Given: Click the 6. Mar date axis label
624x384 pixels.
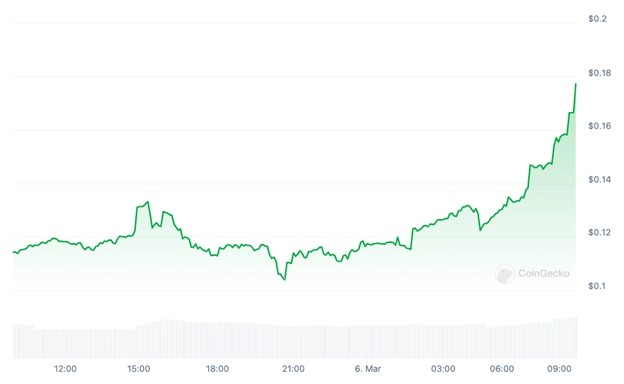Looking at the screenshot, I should tap(368, 369).
